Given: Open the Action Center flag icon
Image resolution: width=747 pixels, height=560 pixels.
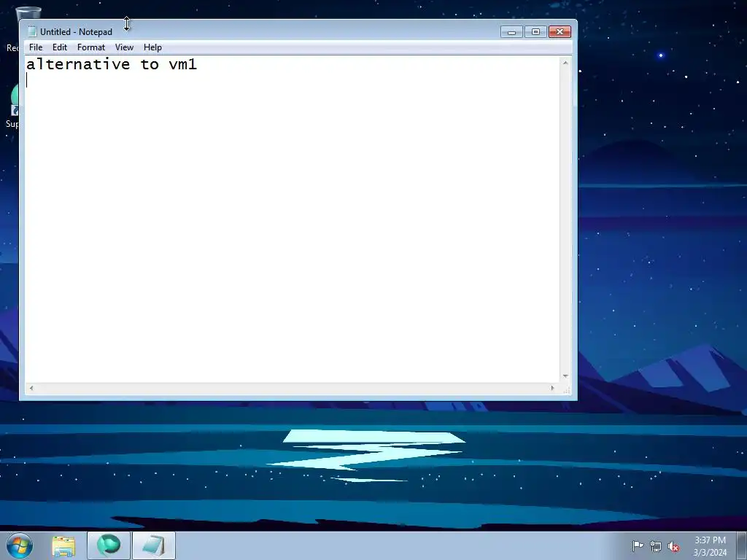Looking at the screenshot, I should click(x=638, y=545).
